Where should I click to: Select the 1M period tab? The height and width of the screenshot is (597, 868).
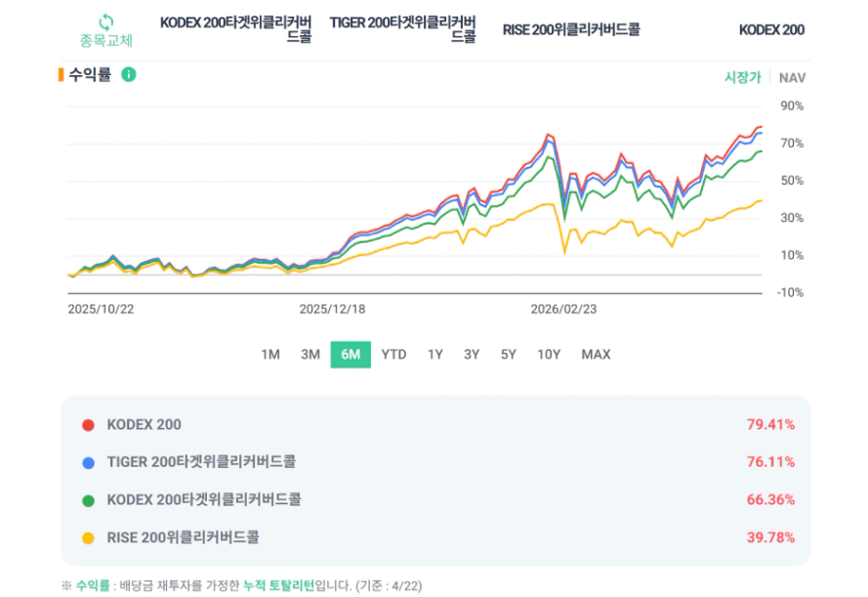point(270,355)
